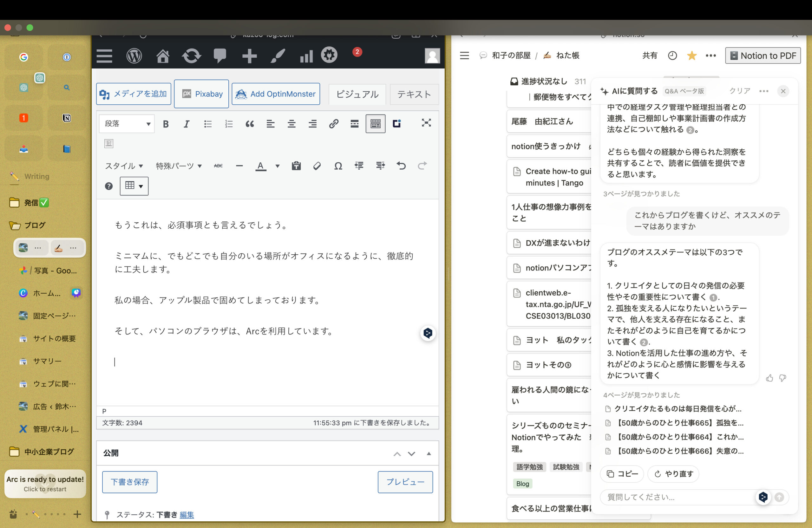Viewport: 812px width, 528px height.
Task: Click the 下書き保存 save draft button
Action: (130, 482)
